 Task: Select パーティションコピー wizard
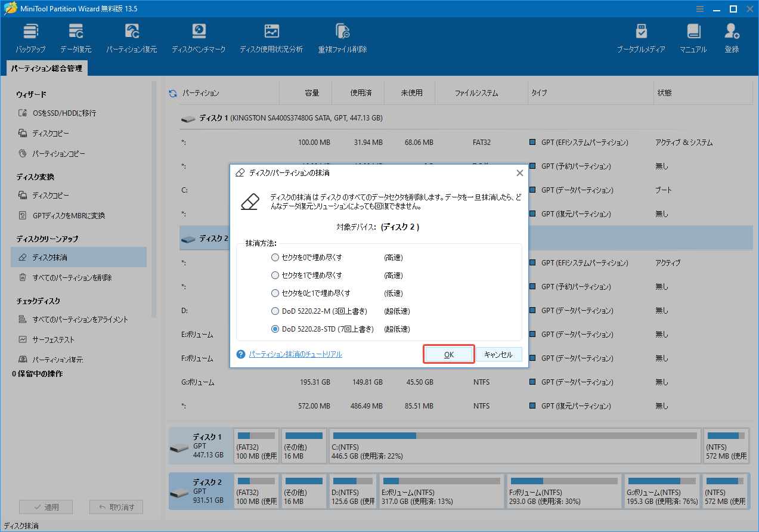[52, 154]
